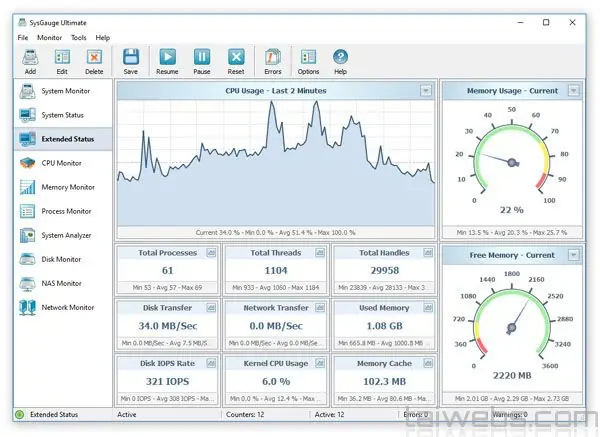Viewport: 600px width, 437px height.
Task: Expand the CPU Usage chart dropdown
Action: (x=426, y=91)
